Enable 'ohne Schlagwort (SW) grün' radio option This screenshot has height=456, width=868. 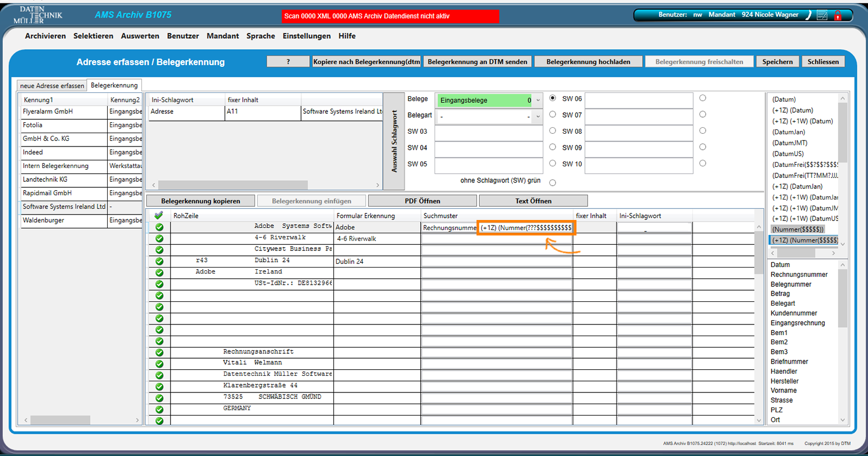click(553, 182)
